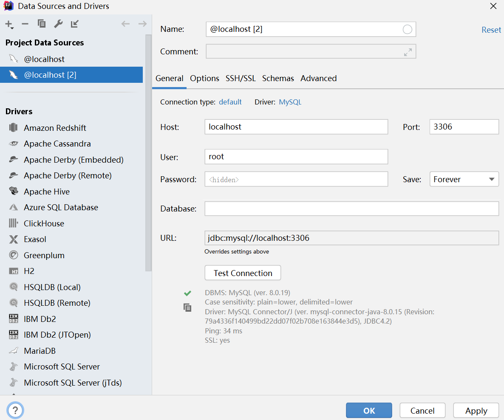Click the color circle in Name field

(407, 30)
